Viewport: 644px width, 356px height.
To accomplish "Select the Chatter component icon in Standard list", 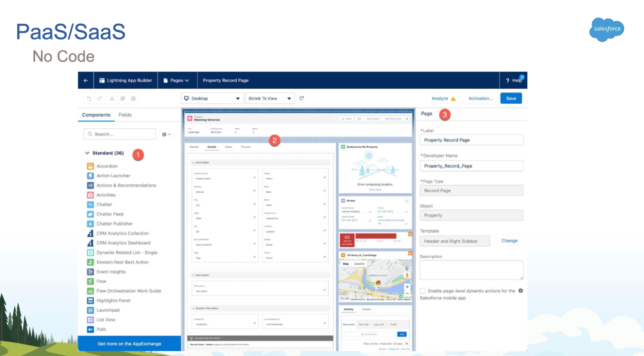I will click(x=91, y=205).
